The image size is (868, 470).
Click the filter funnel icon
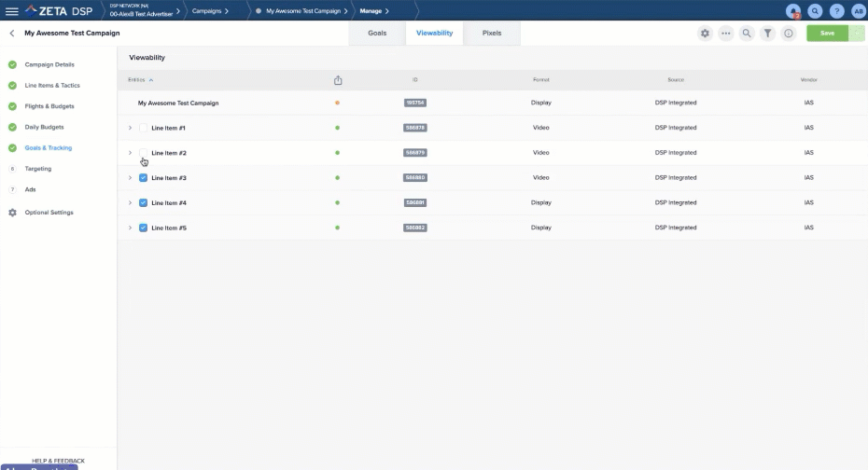767,33
